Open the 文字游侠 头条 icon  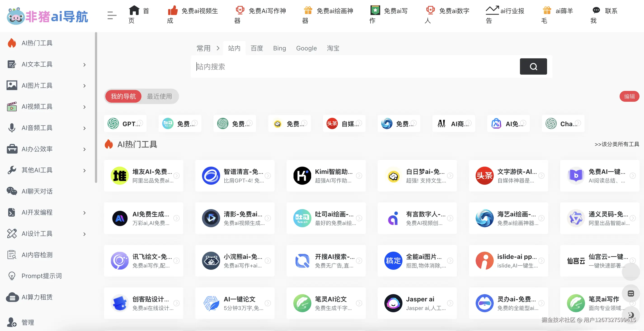484,176
